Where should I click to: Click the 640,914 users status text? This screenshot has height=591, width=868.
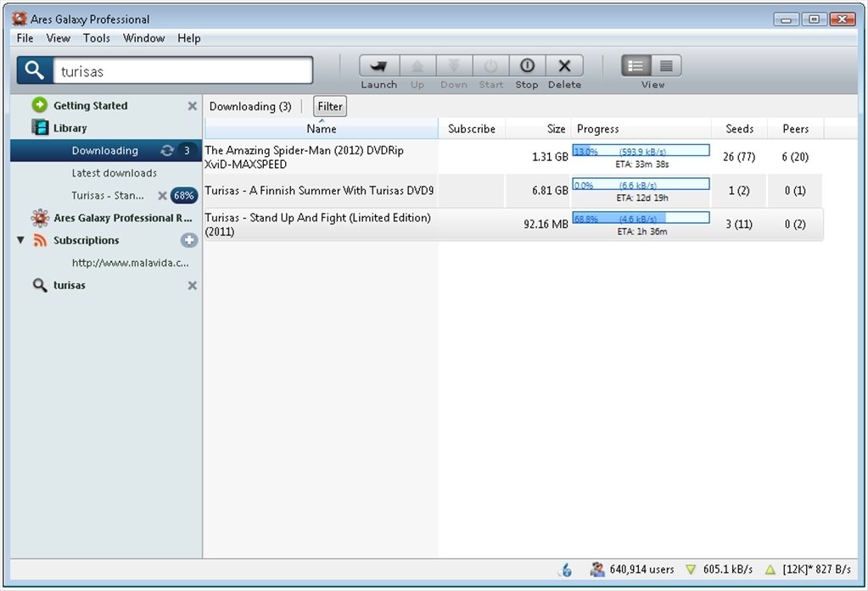(x=641, y=569)
